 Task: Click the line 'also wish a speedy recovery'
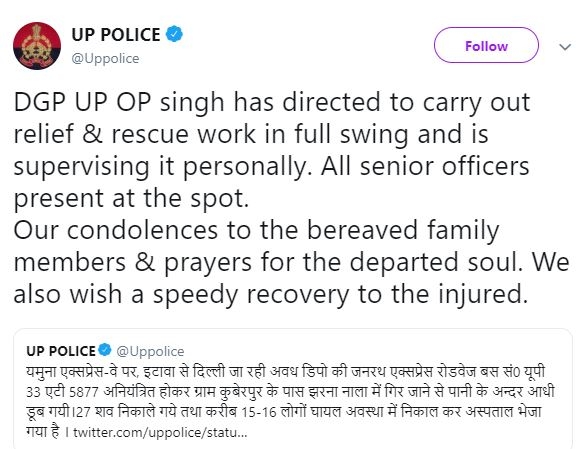pyautogui.click(x=270, y=294)
